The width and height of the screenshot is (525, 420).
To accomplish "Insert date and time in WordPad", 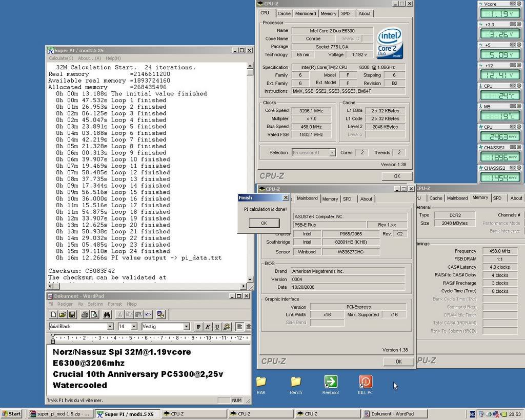I will click(160, 314).
